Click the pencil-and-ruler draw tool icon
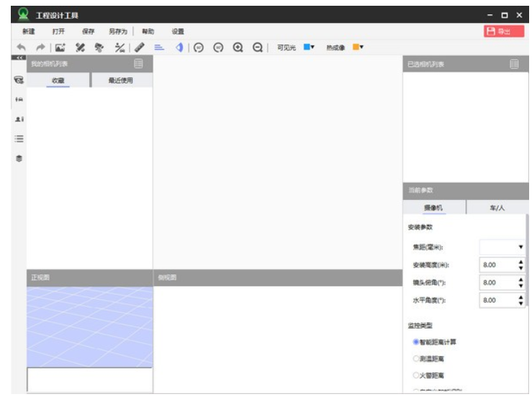532x407 pixels. pos(80,47)
